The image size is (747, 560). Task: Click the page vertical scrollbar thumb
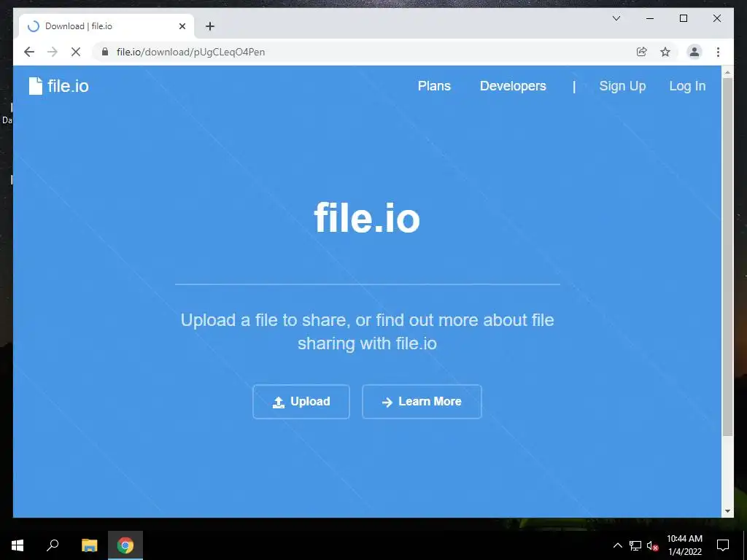click(727, 256)
